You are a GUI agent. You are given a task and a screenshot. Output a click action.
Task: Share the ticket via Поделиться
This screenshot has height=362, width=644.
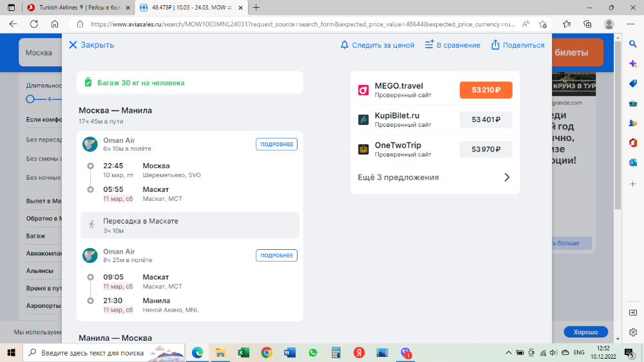coord(518,45)
